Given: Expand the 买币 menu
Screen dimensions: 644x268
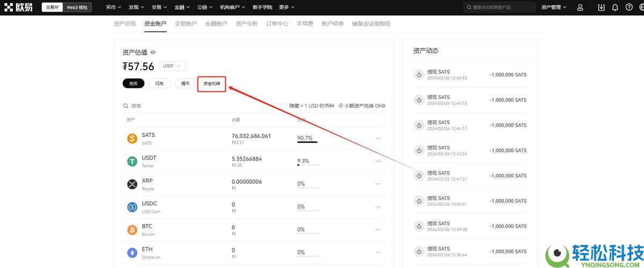Looking at the screenshot, I should (112, 8).
